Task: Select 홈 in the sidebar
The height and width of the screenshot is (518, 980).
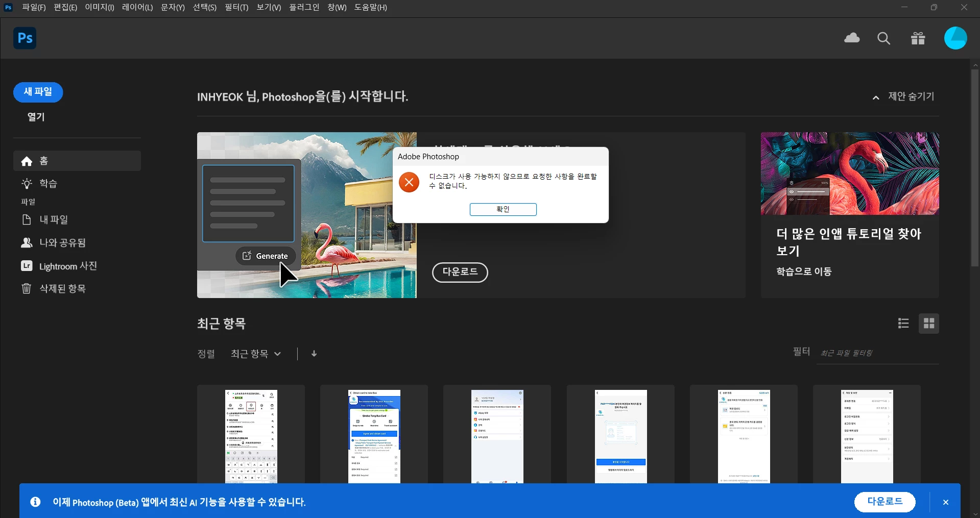Action: 77,161
